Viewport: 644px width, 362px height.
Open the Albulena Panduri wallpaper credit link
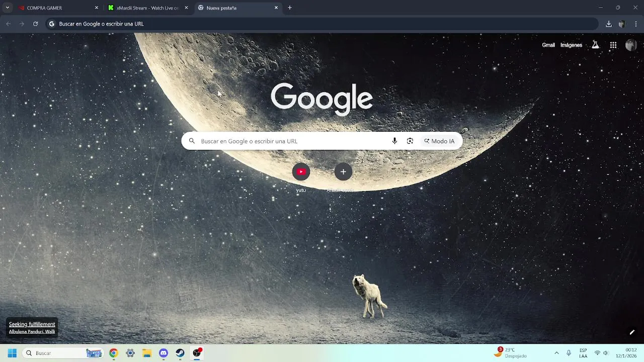pyautogui.click(x=32, y=332)
